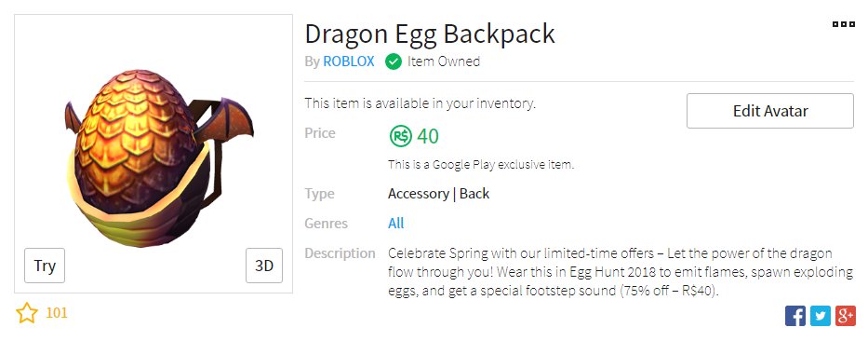Open the three-dots more options menu
This screenshot has height=341, width=868.
[844, 24]
